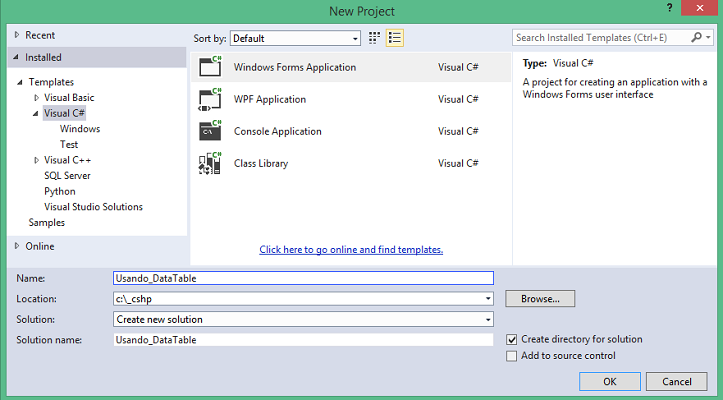Select the SQL Server template category
Screen dimensions: 723x400
point(67,175)
